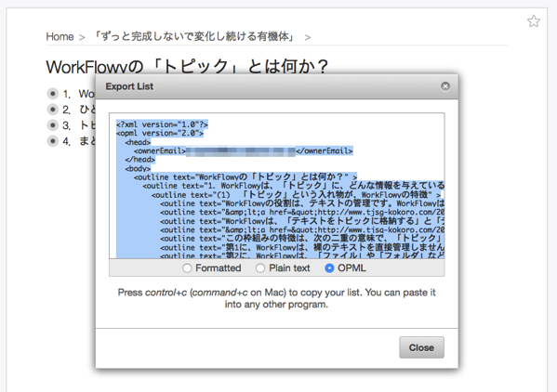
Task: Click the <body> tag line
Action: point(138,168)
